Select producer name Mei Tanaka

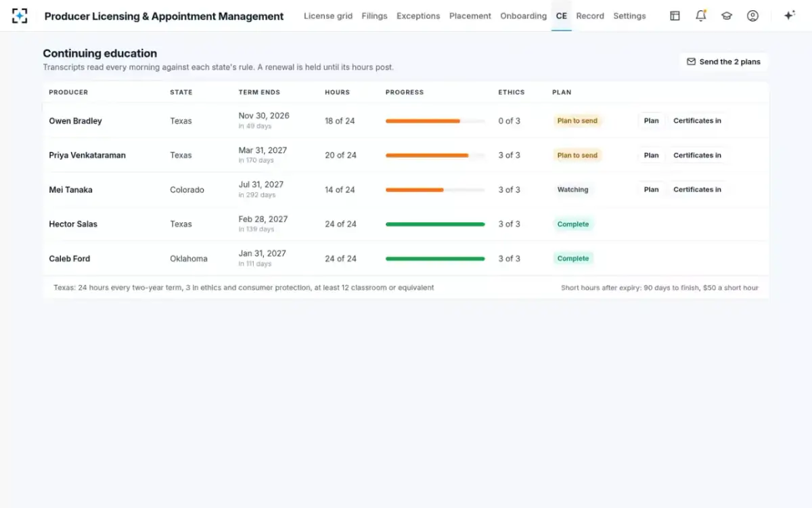(71, 190)
